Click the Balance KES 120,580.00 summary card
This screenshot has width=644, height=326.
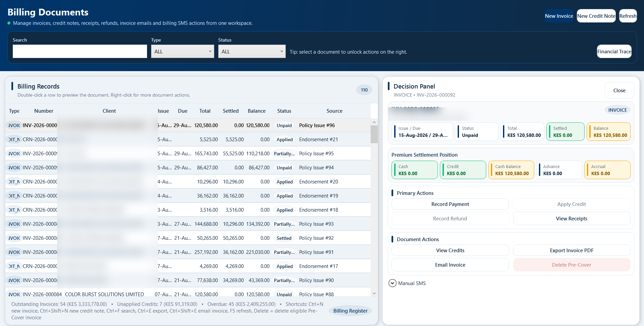click(608, 131)
